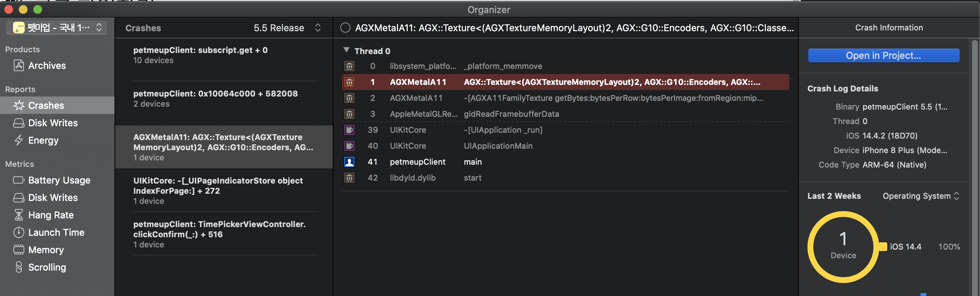Collapse the Thread 0 disclosure triangle

(346, 50)
